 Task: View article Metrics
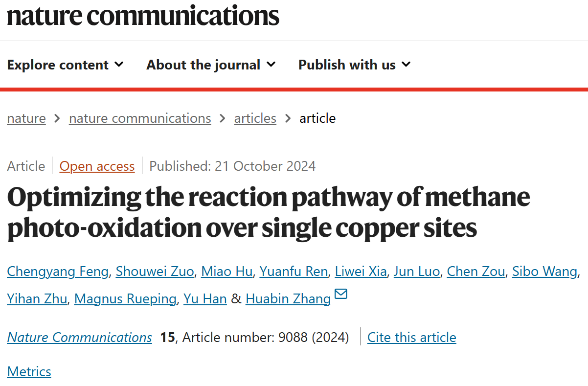pos(29,372)
